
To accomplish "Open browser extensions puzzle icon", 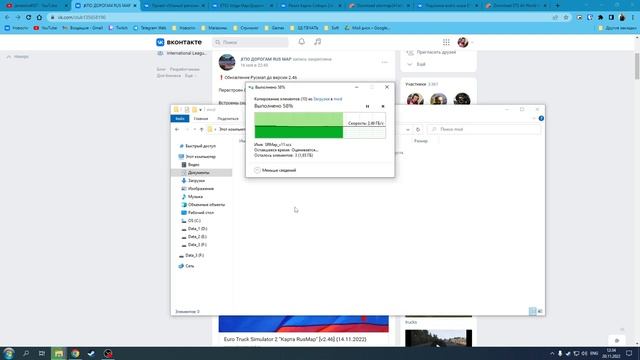I will (600, 18).
